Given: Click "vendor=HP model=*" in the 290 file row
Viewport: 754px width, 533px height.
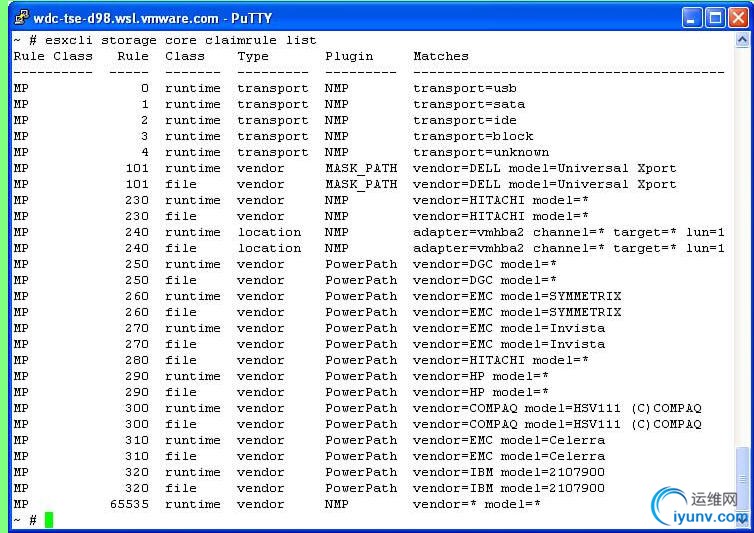Looking at the screenshot, I should [x=481, y=392].
